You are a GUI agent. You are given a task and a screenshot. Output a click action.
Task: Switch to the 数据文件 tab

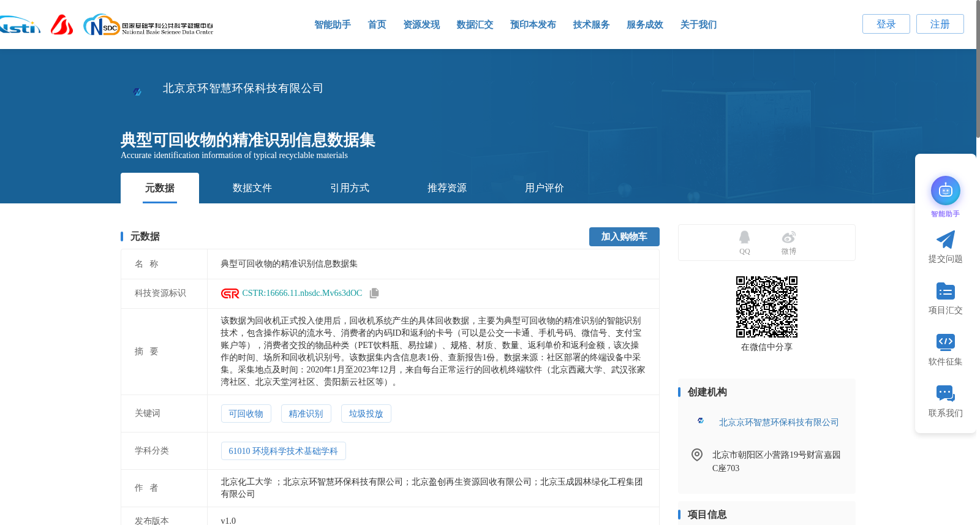252,188
